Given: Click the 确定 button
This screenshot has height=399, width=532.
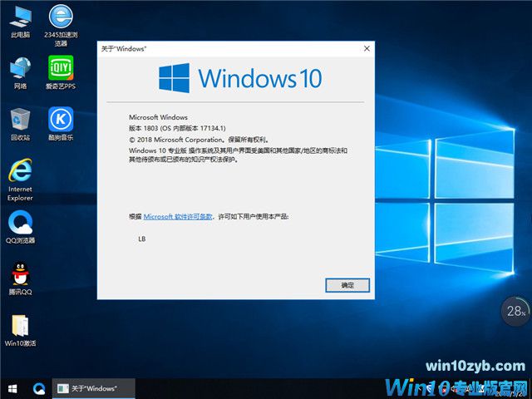Looking at the screenshot, I should [347, 285].
